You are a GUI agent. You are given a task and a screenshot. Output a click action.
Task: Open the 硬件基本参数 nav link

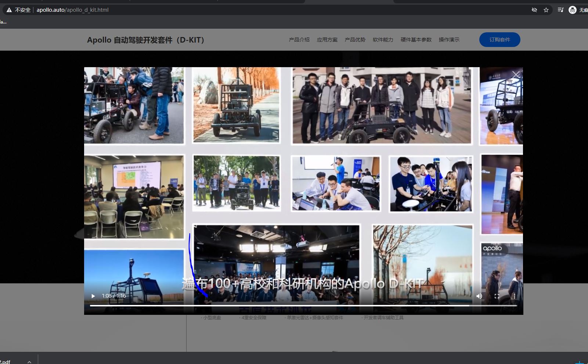[416, 40]
